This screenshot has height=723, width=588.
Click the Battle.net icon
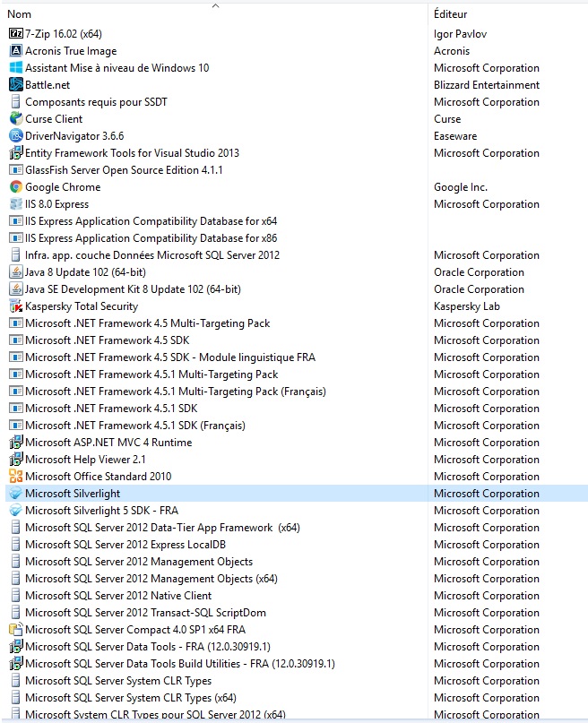15,85
